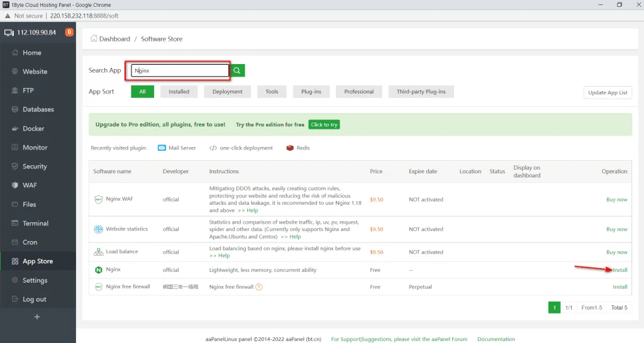Open the Documentation footer link
This screenshot has width=644, height=343.
(x=496, y=339)
